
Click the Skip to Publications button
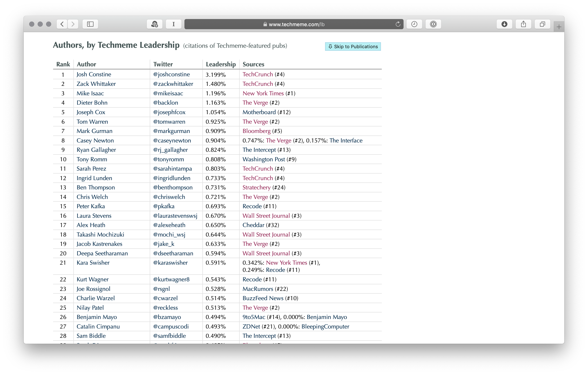(x=353, y=46)
